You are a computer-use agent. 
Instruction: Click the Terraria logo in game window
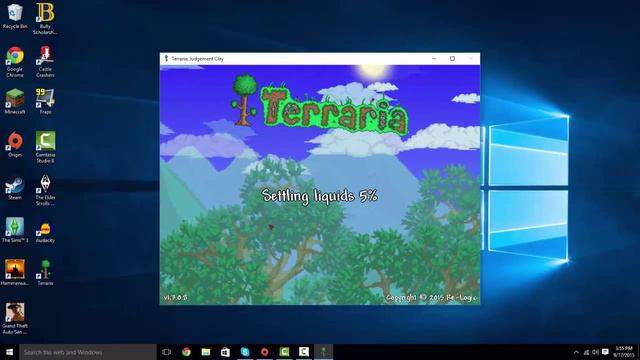point(320,104)
